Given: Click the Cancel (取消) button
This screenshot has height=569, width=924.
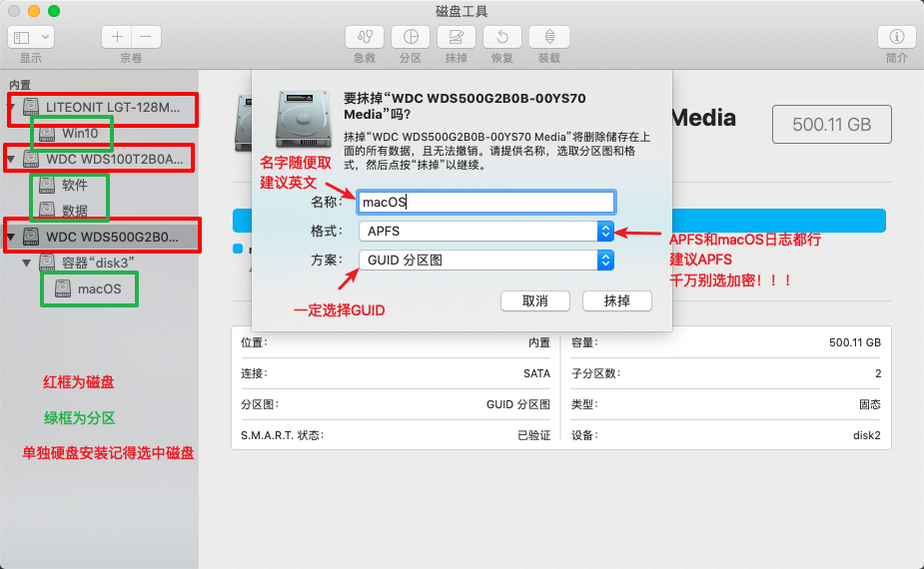Looking at the screenshot, I should [534, 300].
